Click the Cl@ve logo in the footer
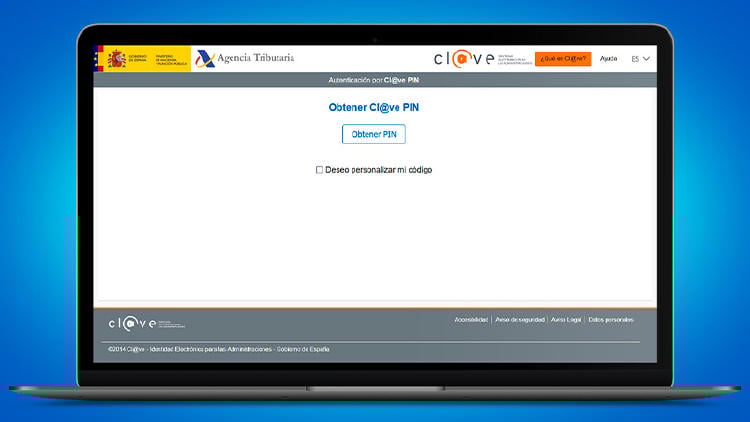 (132, 323)
